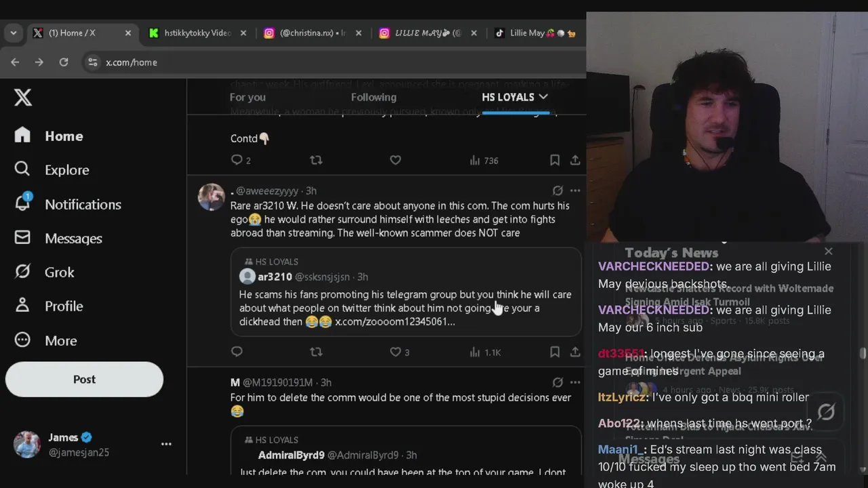Viewport: 868px width, 488px height.
Task: Close the Today's News panel
Action: tap(829, 251)
